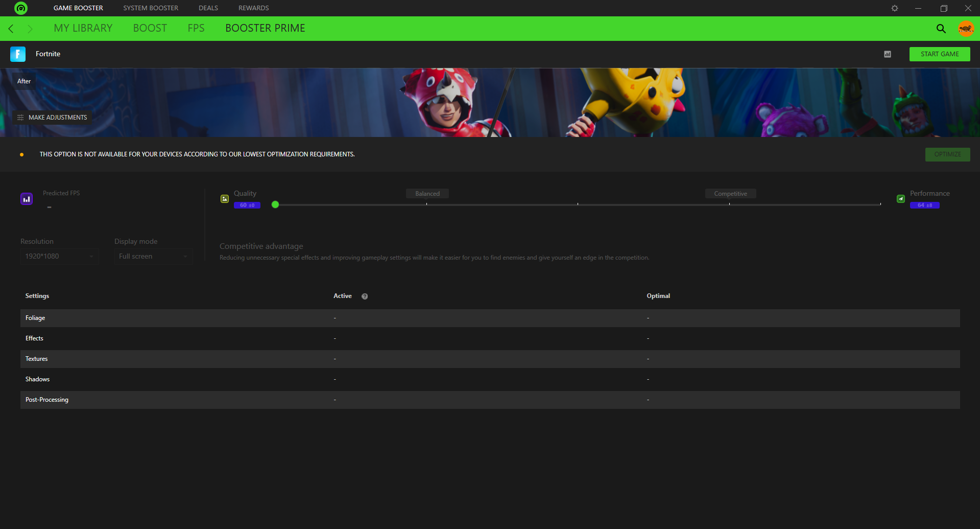Screen dimensions: 980x529
Task: Click the Razer Cortex logo icon
Action: pyautogui.click(x=21, y=8)
